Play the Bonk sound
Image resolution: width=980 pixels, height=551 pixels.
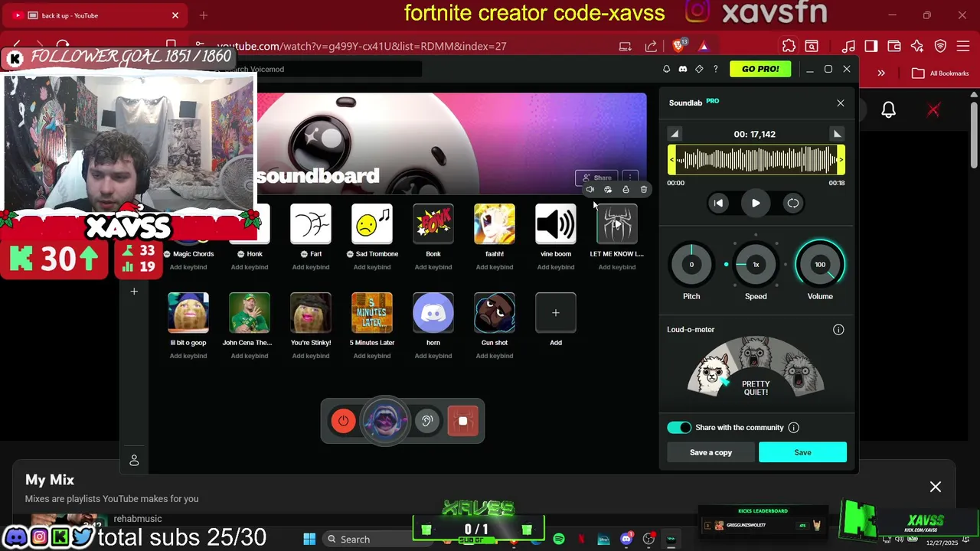[x=433, y=224]
